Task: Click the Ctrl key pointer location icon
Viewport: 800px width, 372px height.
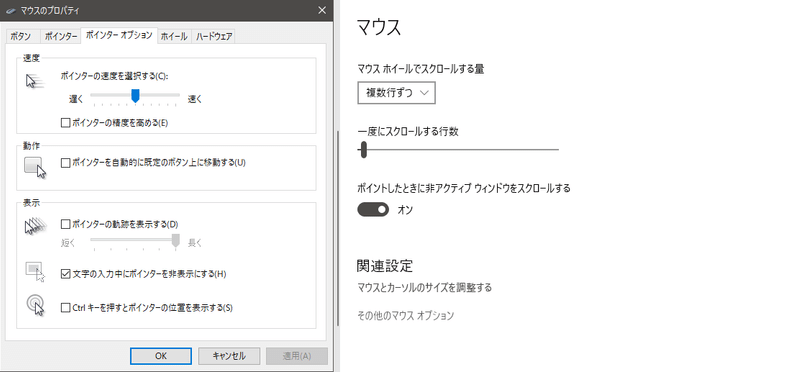Action: click(x=36, y=305)
